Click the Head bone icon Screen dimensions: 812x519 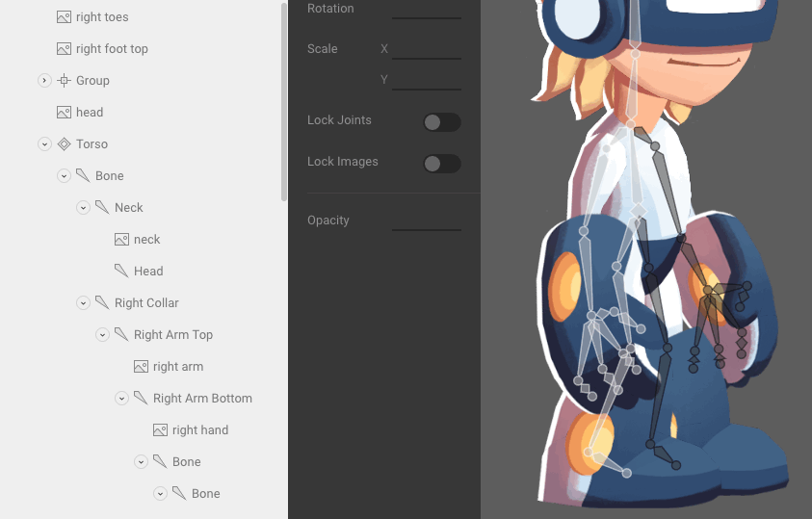pyautogui.click(x=121, y=271)
